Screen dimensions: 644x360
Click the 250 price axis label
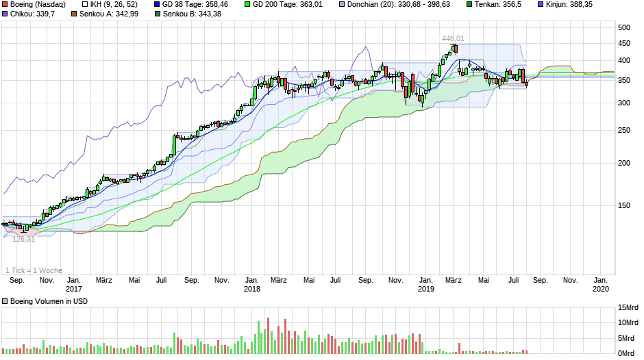click(624, 130)
